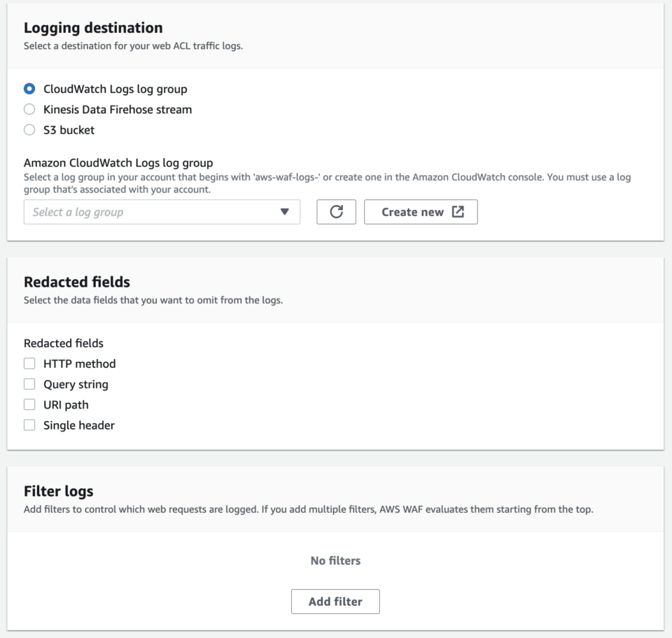Enable Query string redaction
Image resolution: width=672 pixels, height=638 pixels.
click(29, 383)
